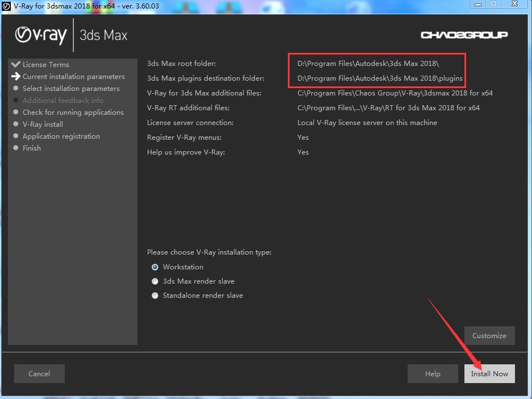Click the V-Ray additional files path

[395, 93]
